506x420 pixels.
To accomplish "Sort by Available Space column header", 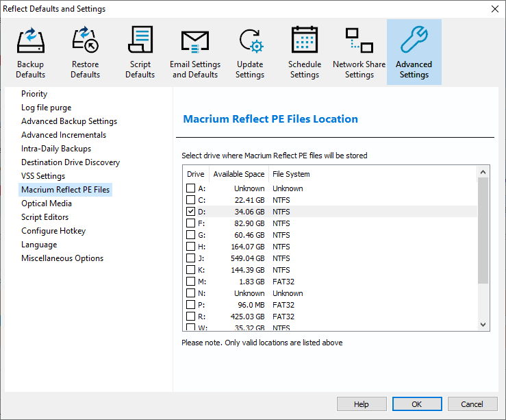I will pyautogui.click(x=238, y=174).
